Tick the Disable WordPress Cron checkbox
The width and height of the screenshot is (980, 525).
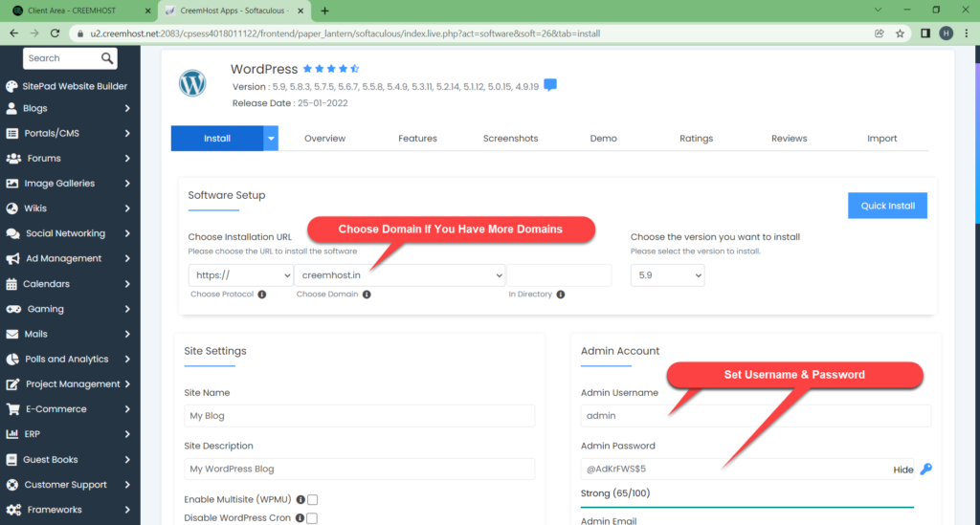(x=312, y=518)
